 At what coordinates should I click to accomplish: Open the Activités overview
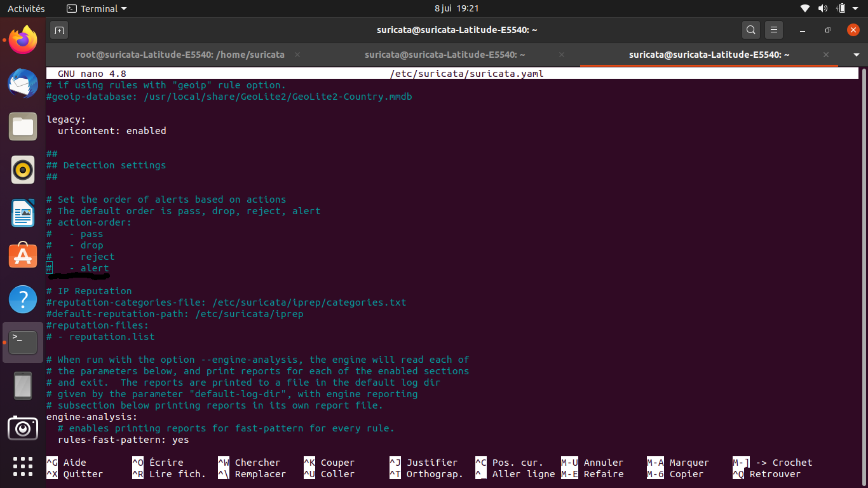point(25,9)
